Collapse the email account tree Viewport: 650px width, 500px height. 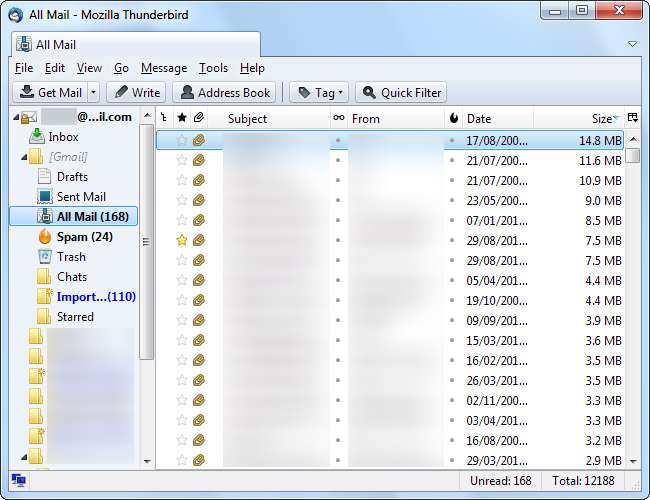[x=16, y=118]
